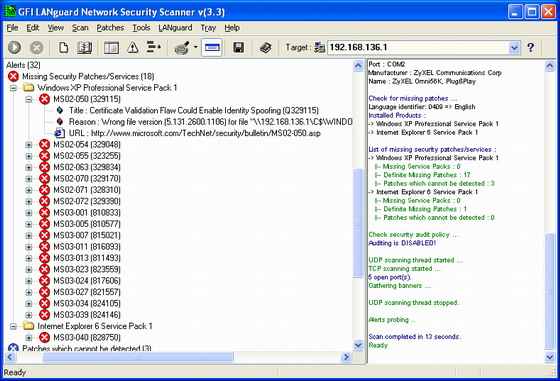The width and height of the screenshot is (560, 381).
Task: Start scan with the play toolbar icon
Action: 15,47
